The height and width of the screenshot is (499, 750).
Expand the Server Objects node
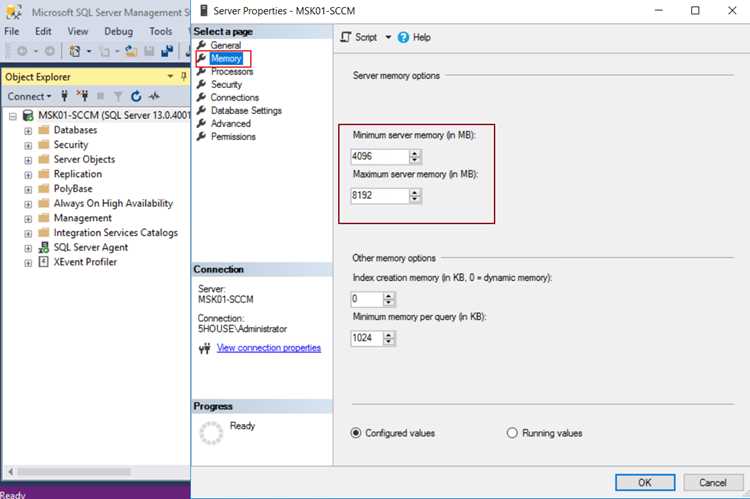click(x=28, y=160)
